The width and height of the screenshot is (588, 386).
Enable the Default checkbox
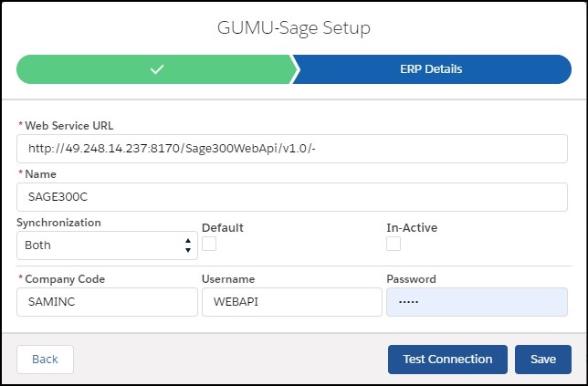pos(209,244)
